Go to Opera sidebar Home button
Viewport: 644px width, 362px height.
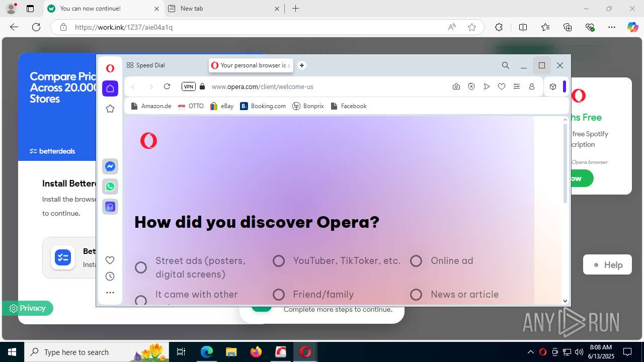point(110,88)
